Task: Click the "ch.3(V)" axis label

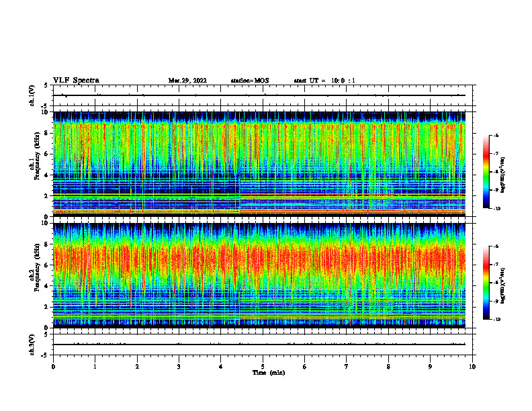Action: click(x=32, y=345)
